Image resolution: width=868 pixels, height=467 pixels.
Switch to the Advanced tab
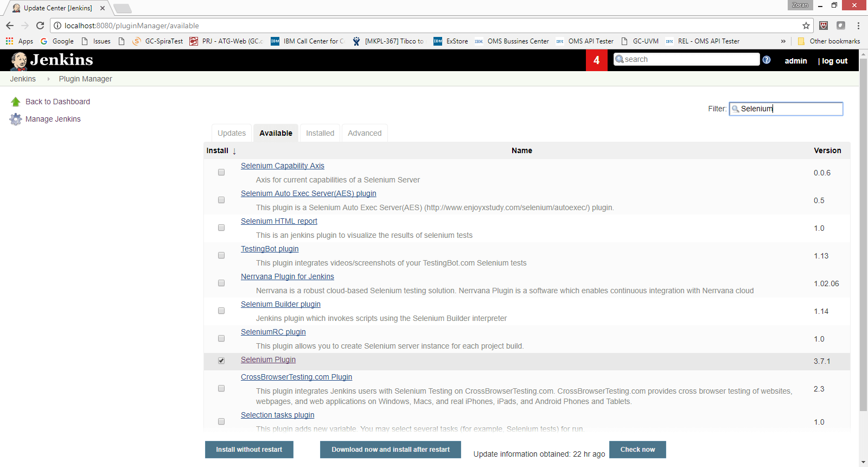365,133
